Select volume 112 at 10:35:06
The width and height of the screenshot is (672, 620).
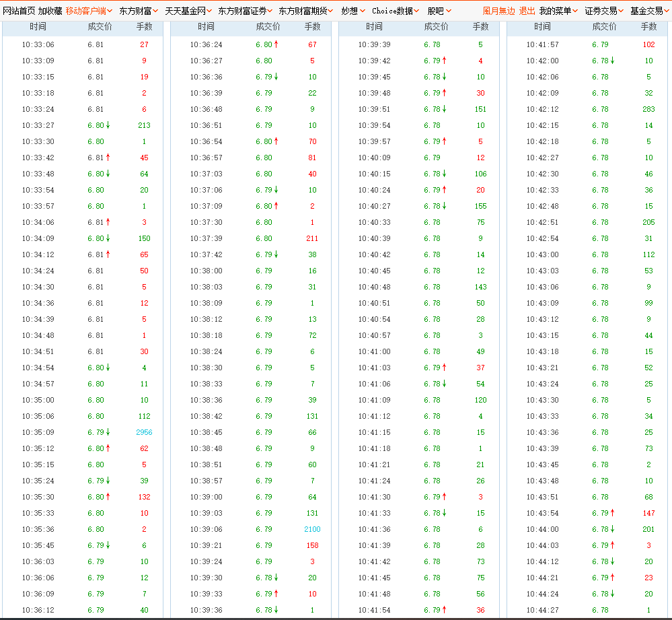click(144, 416)
